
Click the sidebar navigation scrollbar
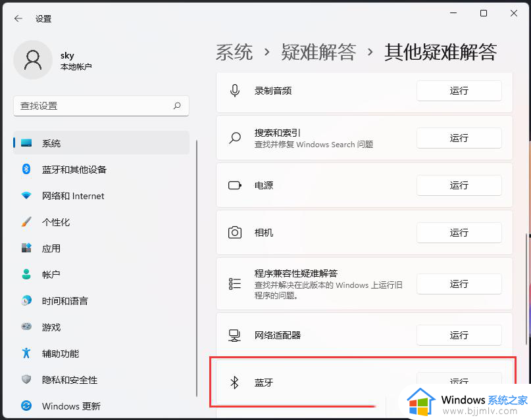[197, 268]
